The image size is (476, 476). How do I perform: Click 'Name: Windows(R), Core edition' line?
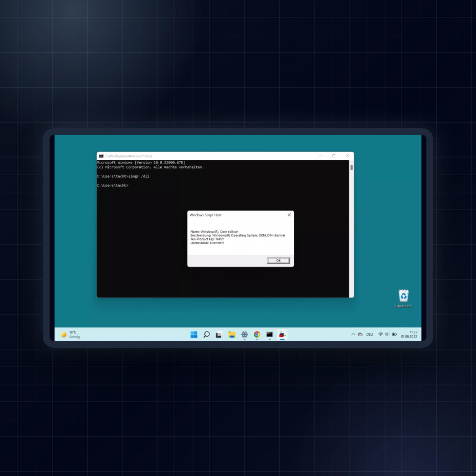point(214,232)
